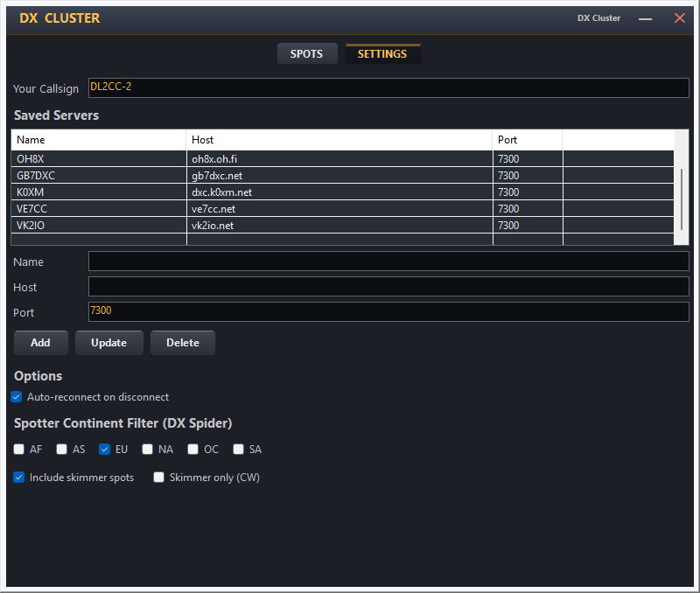This screenshot has height=593, width=700.
Task: Enable the NA continent filter
Action: 147,449
